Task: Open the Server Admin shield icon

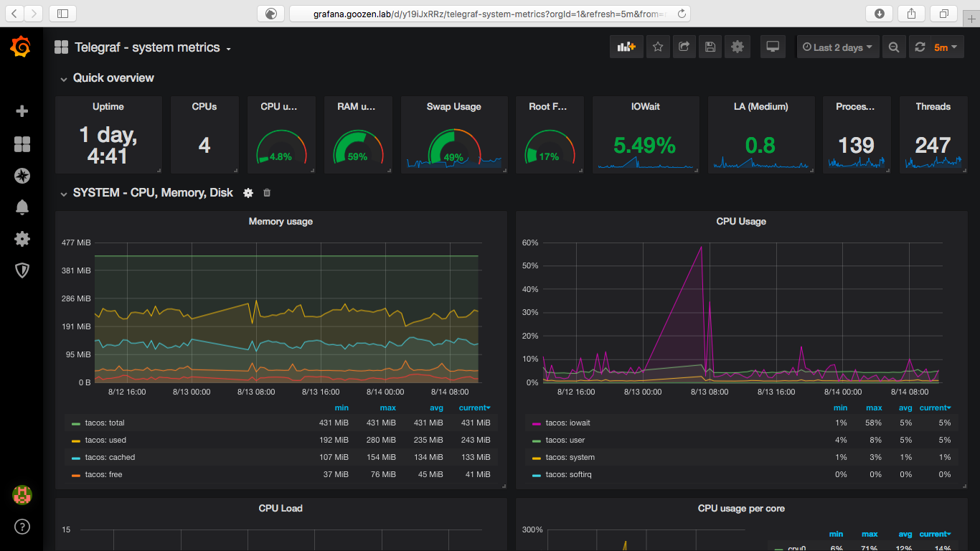Action: 22,270
